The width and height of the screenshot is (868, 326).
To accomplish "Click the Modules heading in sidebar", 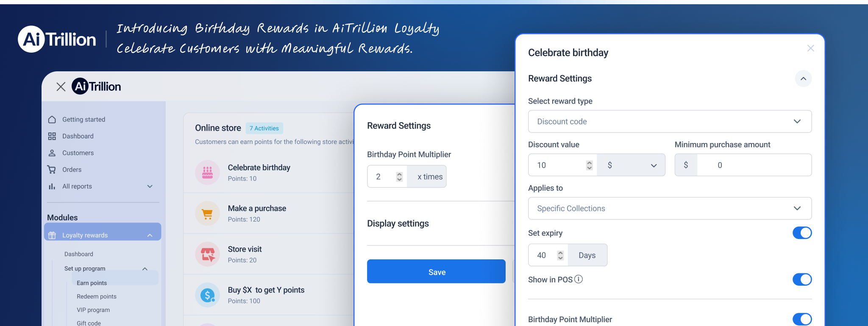I will [62, 217].
